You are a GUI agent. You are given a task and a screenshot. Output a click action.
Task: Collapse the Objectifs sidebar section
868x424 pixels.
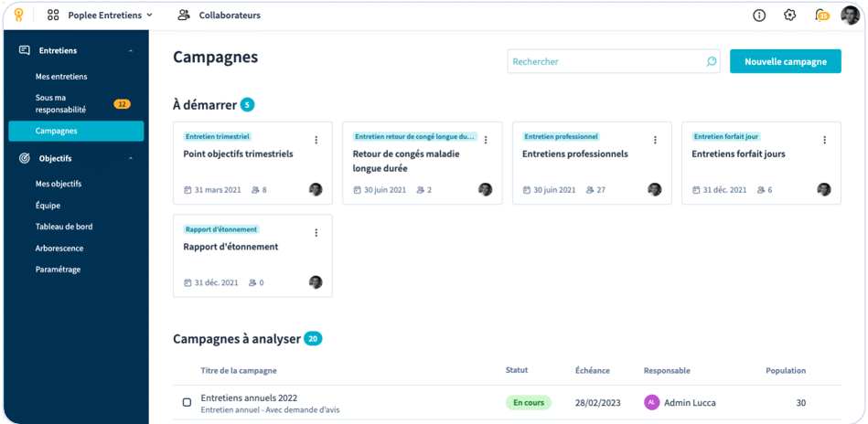point(131,159)
